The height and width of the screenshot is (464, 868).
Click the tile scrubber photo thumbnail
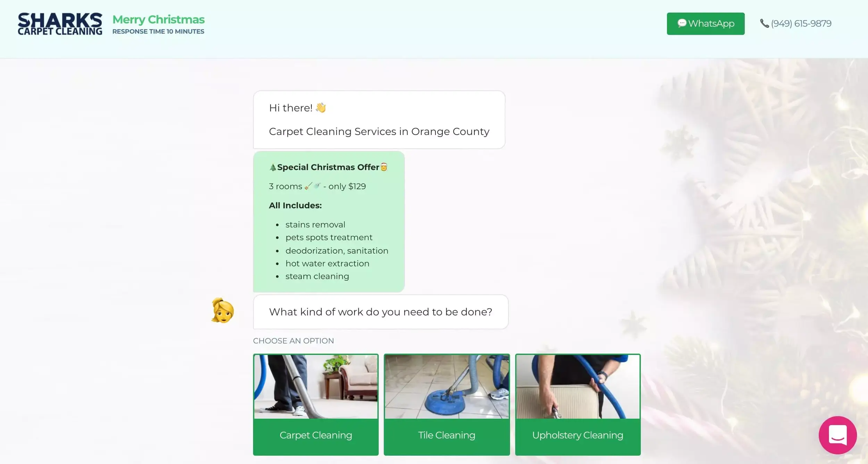(x=446, y=386)
